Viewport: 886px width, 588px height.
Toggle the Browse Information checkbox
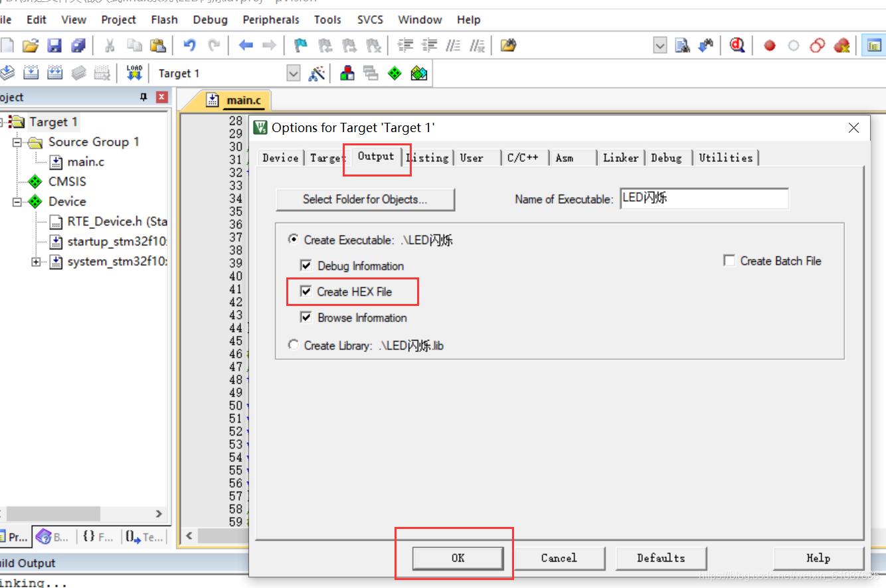tap(306, 317)
